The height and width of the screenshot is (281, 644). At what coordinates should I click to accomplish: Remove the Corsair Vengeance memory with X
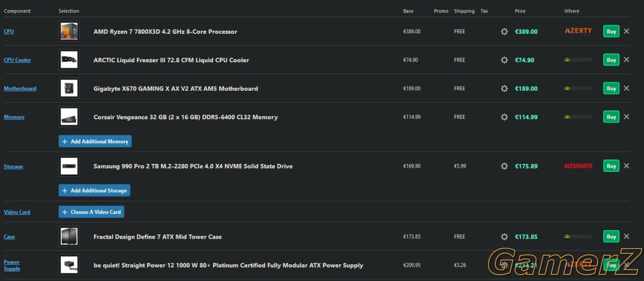coord(626,117)
